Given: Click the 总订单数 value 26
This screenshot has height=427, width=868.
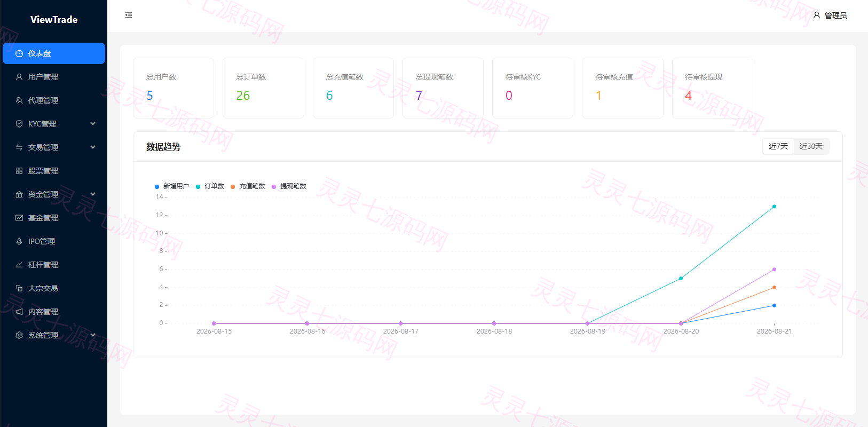Looking at the screenshot, I should click(243, 96).
